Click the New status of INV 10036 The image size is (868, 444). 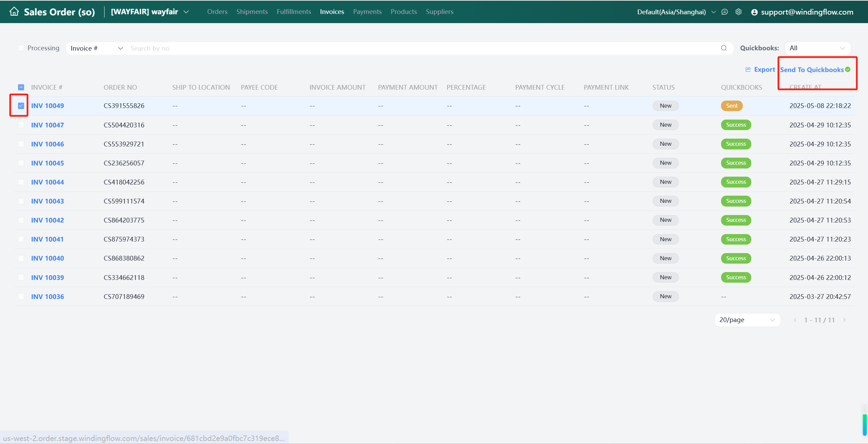coord(665,296)
